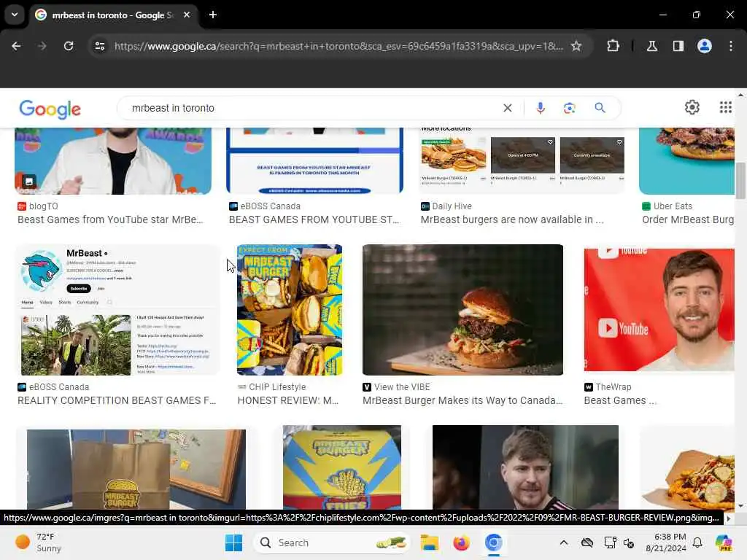Open the MrBeast in pink jersey photo
The height and width of the screenshot is (560, 747).
525,467
